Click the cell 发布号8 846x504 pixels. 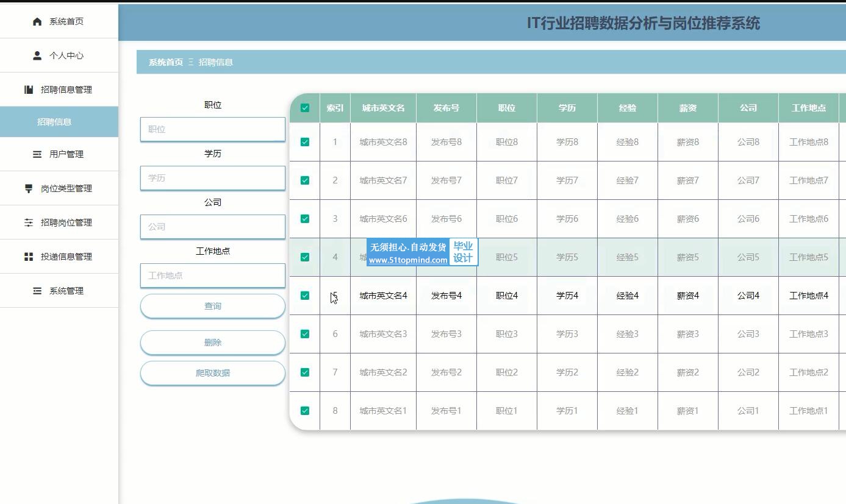point(446,142)
